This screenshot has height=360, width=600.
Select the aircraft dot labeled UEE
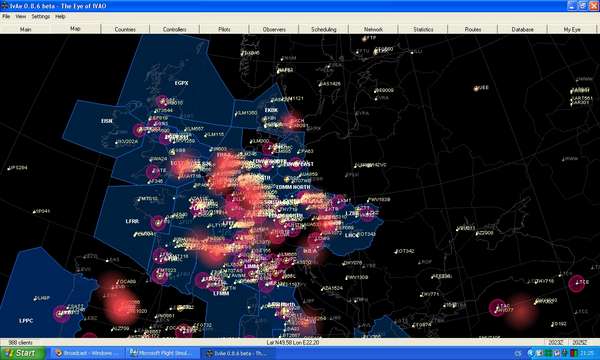tap(476, 89)
